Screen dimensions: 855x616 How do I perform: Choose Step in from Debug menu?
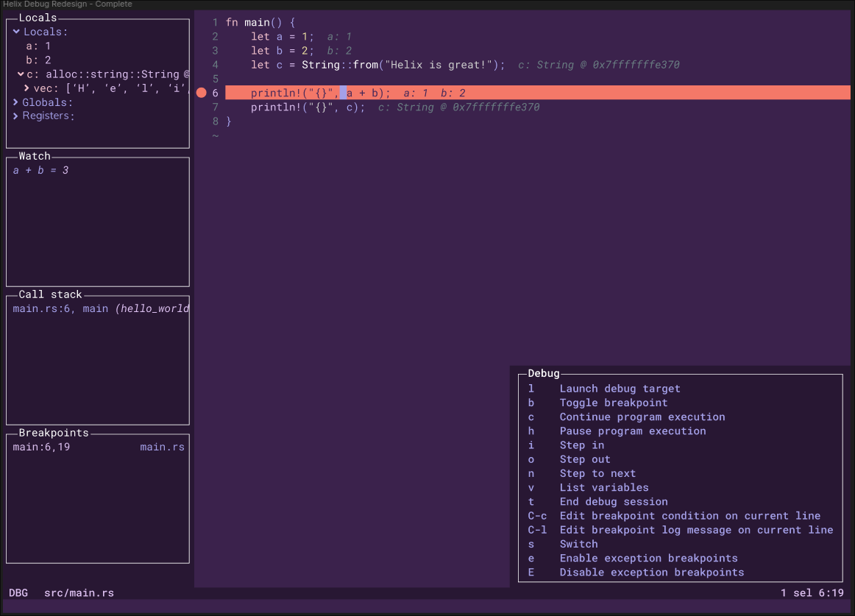pyautogui.click(x=582, y=445)
